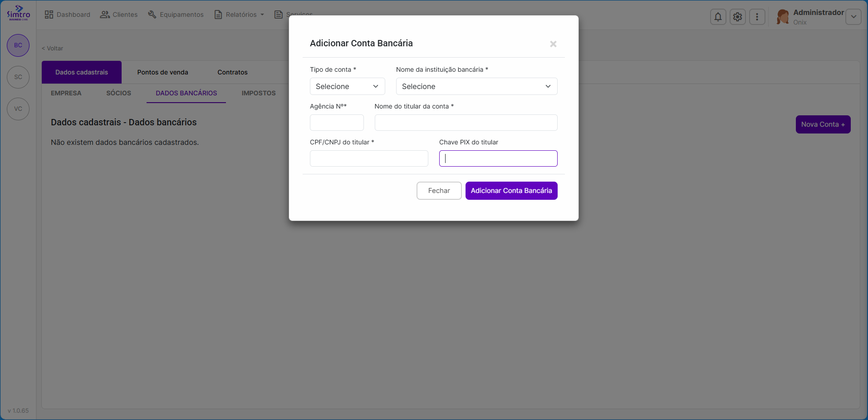Screen dimensions: 868x420
Task: Switch to the Pontos de venda tab
Action: point(162,72)
